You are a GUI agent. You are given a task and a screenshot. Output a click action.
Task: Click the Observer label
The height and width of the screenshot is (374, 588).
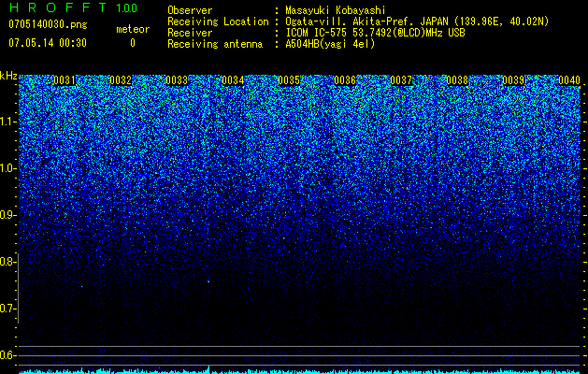tap(190, 10)
